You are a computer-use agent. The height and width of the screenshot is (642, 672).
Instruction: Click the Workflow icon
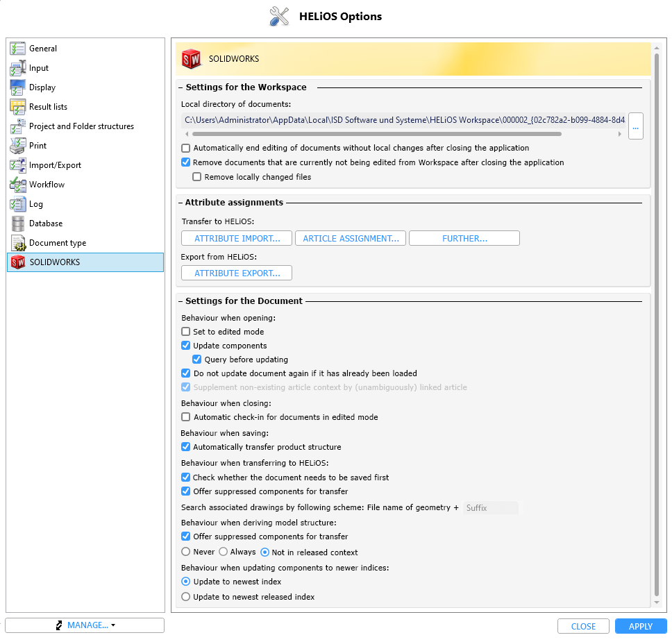(17, 185)
